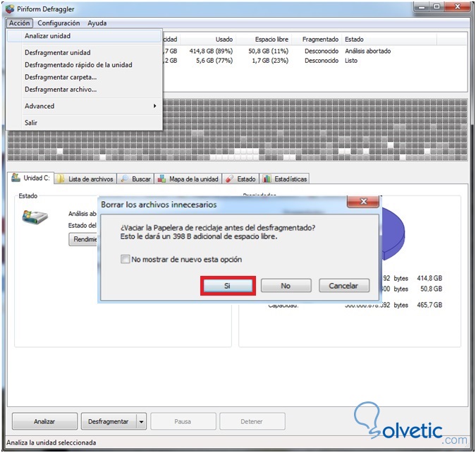
Task: Open the Ayuda menu
Action: click(97, 23)
